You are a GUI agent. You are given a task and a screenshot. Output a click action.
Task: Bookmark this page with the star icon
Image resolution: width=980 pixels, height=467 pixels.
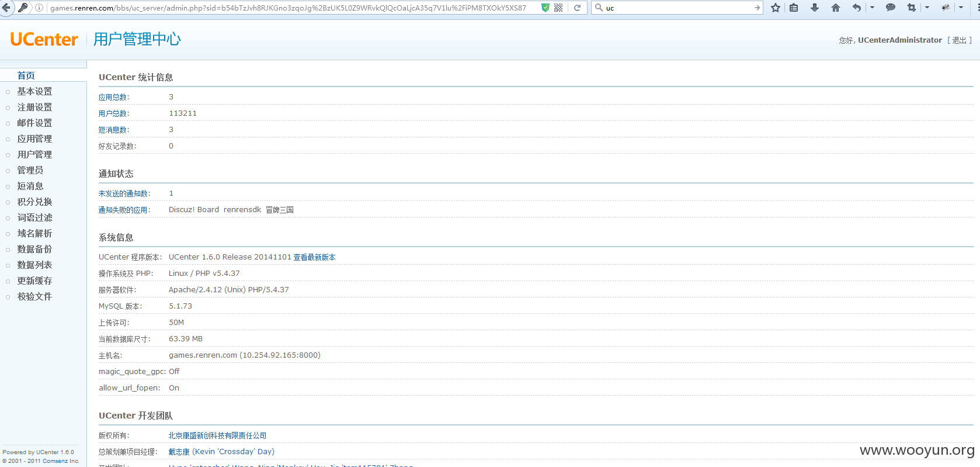(776, 8)
